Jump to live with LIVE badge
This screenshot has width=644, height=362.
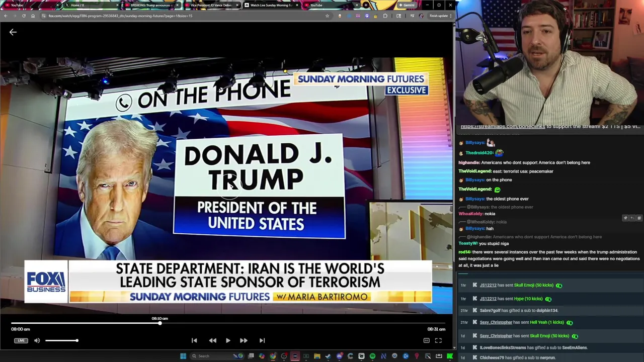click(x=21, y=340)
